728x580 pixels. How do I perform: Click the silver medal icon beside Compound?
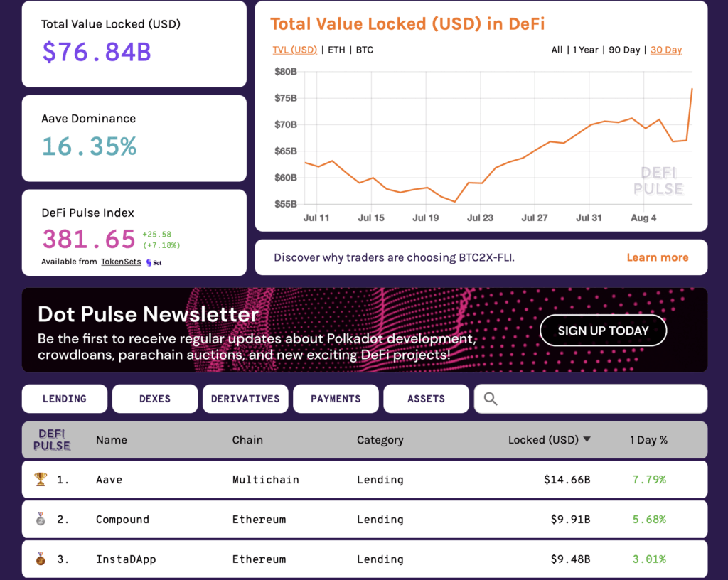(41, 519)
